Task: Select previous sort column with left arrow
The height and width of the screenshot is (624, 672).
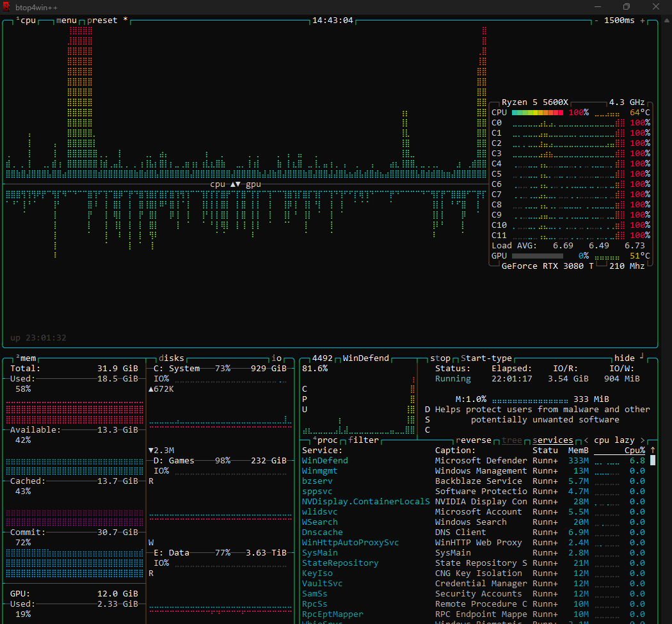Action: pos(586,440)
